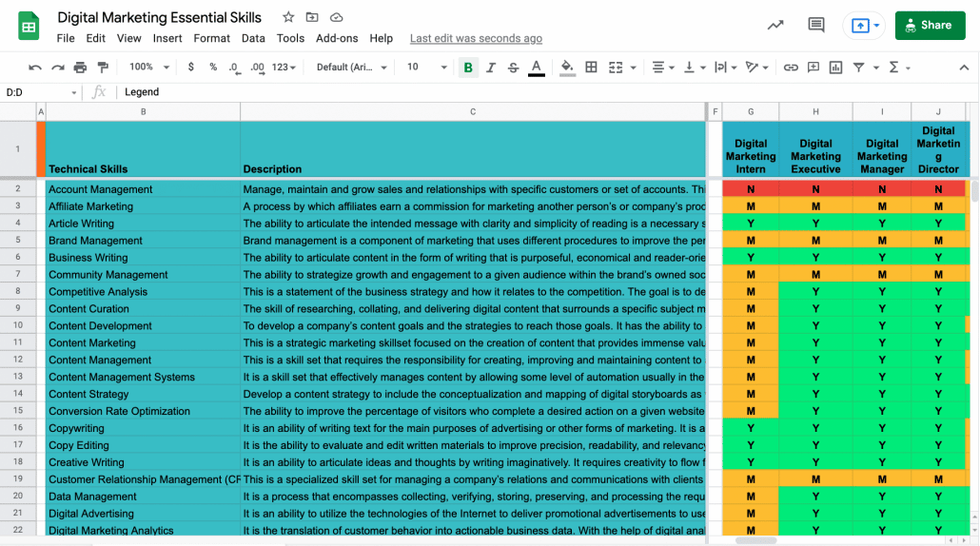Screen dimensions: 980x546
Task: Open the fill color picker
Action: [567, 68]
